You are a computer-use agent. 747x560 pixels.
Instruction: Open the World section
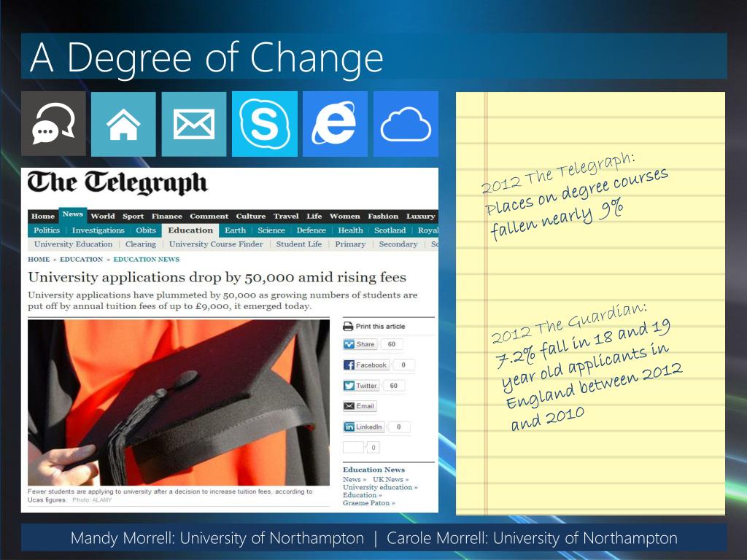click(103, 216)
